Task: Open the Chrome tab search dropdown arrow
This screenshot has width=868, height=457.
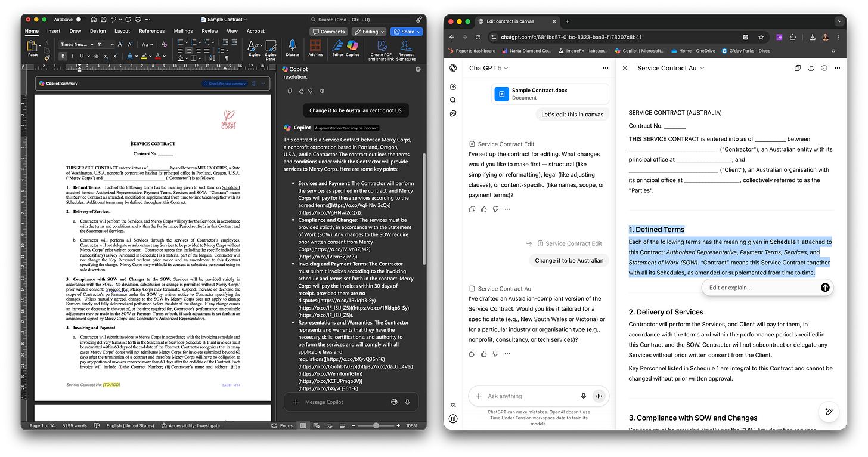Action: 840,21
